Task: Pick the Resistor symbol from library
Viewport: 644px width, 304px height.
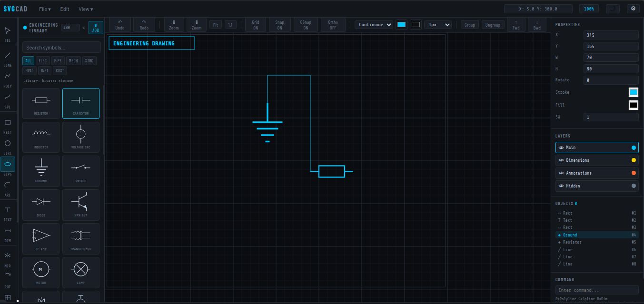Action: pyautogui.click(x=41, y=103)
